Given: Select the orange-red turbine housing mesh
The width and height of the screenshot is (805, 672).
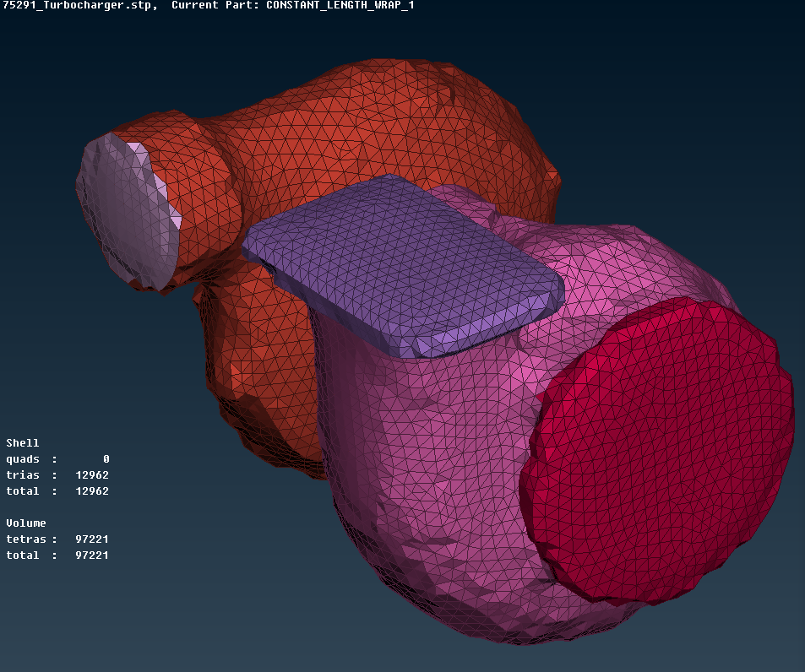Looking at the screenshot, I should point(359,128).
